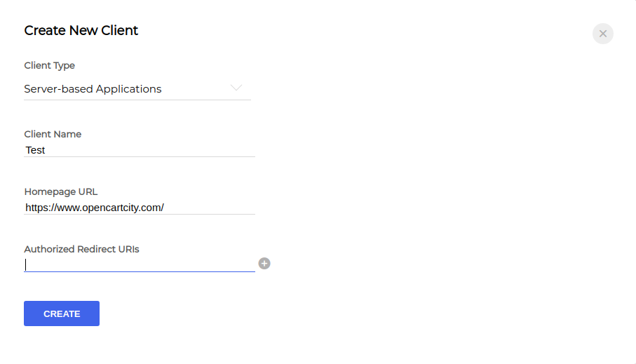
Task: Open the Server-based Applications dropdown
Action: coord(137,89)
